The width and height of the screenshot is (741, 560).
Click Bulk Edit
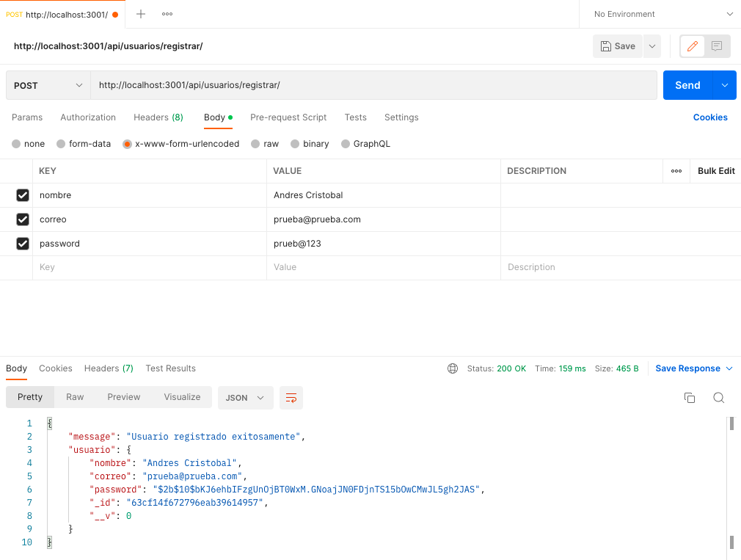click(x=716, y=171)
